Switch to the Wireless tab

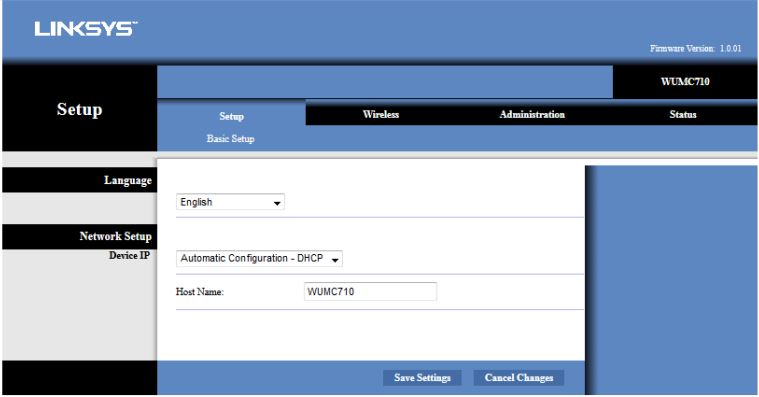tap(381, 115)
